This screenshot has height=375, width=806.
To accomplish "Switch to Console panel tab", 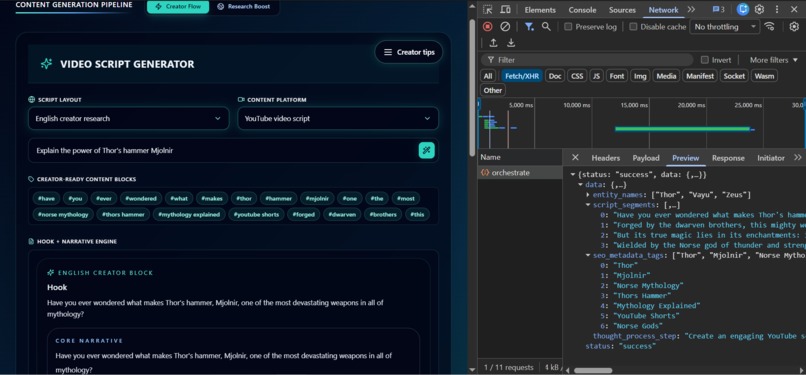I will (x=582, y=10).
